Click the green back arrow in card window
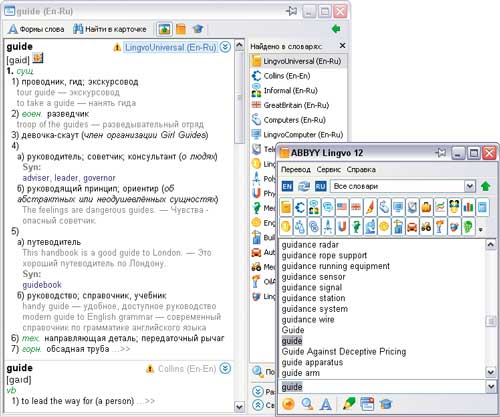Screen dimensions: 500x417 [x=336, y=29]
